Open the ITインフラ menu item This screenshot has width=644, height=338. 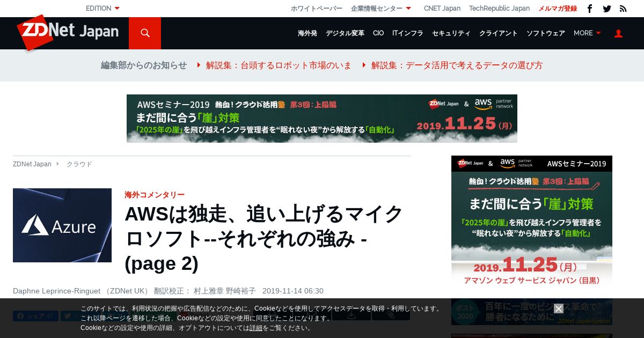tap(408, 33)
